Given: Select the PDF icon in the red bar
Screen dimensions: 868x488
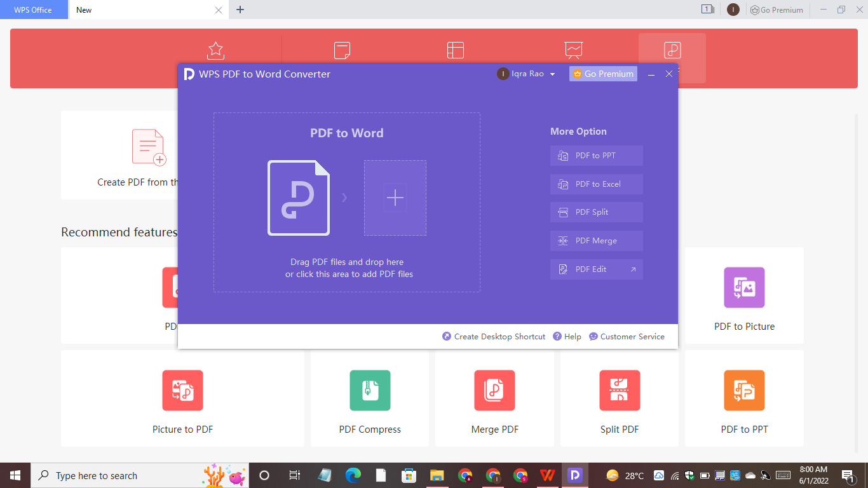Looking at the screenshot, I should tap(672, 50).
